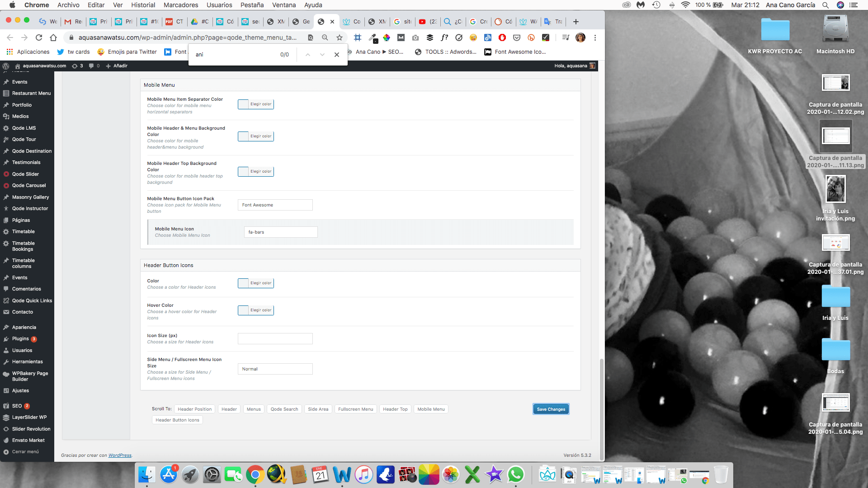The height and width of the screenshot is (488, 868).
Task: Close the find-in-page bar
Action: (337, 55)
